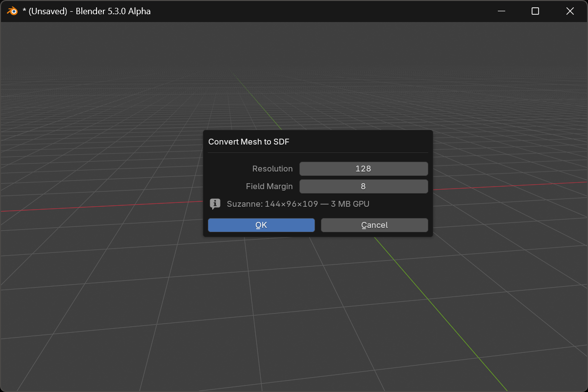Click the Suzanne 144×96×109 info text
Screen dimensions: 588x392
click(x=298, y=204)
